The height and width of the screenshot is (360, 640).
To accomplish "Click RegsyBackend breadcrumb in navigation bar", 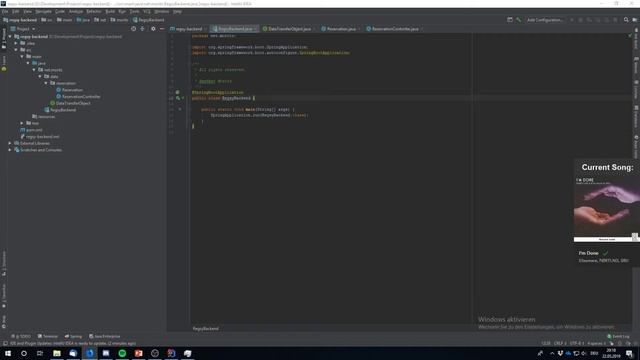I will tap(149, 20).
